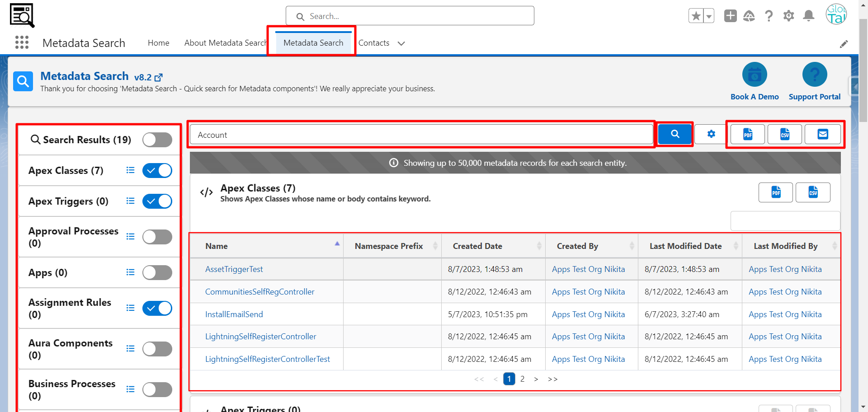Screen dimensions: 868x412
Task: Sort by Created Date column
Action: (493, 246)
